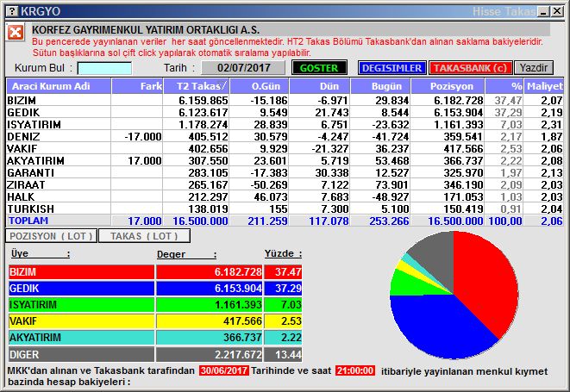Click HALK Bugün value -48.927
Screen dimensions: 570x392
[391, 196]
